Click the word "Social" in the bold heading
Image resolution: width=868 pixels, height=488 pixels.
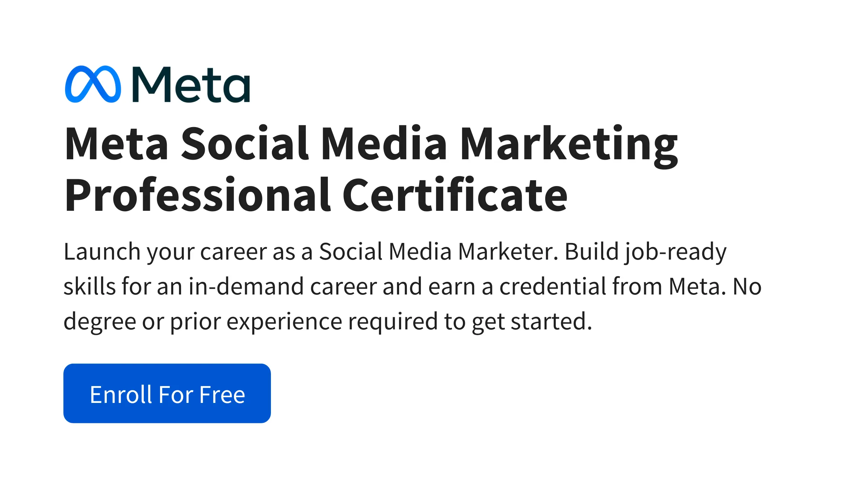pos(245,144)
